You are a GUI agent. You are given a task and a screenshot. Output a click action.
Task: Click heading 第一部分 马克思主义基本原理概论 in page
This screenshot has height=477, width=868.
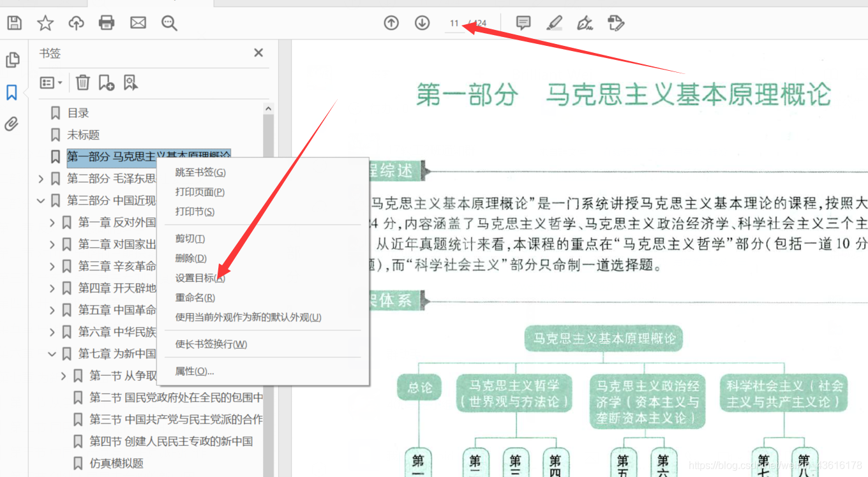coord(623,94)
